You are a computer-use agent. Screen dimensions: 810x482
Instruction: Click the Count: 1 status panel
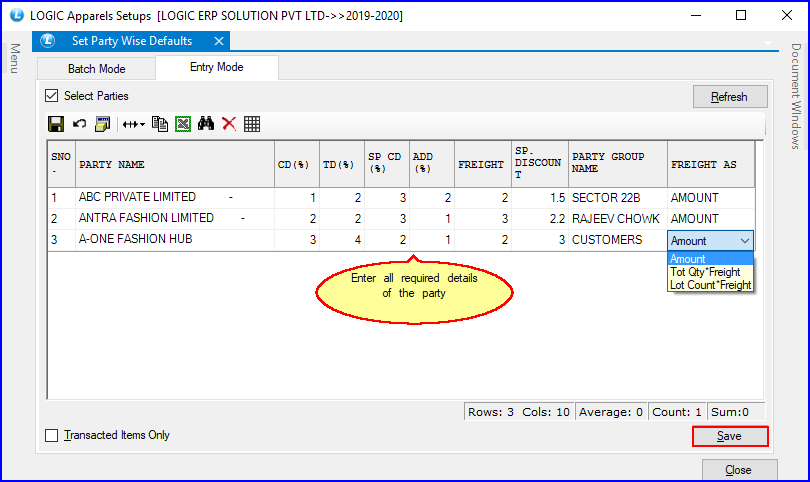coord(677,412)
